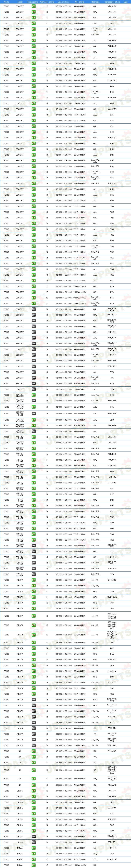Image resolution: width=131 pixels, height=868 pixels.
Task: Click engine code 'L1W' cell
Action: click(112, 854)
